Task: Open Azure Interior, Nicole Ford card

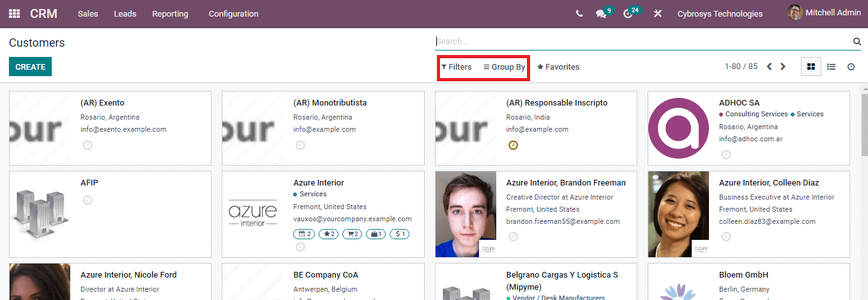Action: coord(110,281)
